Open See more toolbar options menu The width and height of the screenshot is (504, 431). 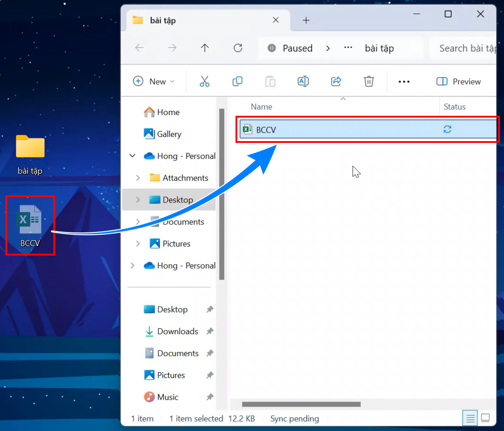point(404,81)
